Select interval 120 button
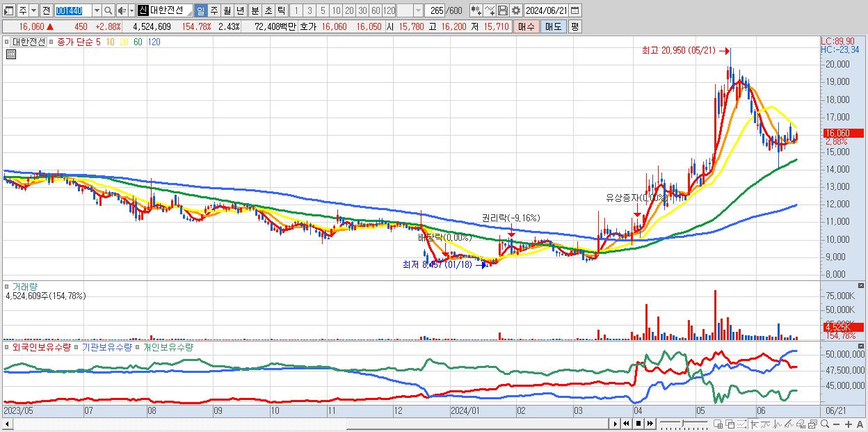The height and width of the screenshot is (432, 868). pyautogui.click(x=389, y=10)
